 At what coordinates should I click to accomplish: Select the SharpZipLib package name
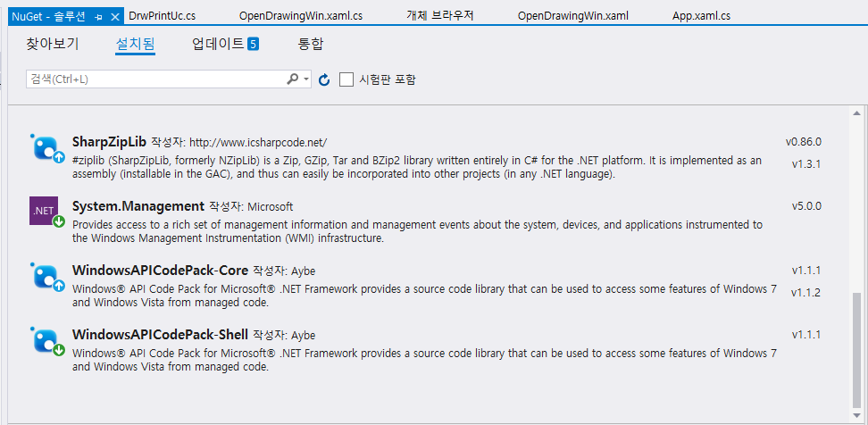coord(109,142)
